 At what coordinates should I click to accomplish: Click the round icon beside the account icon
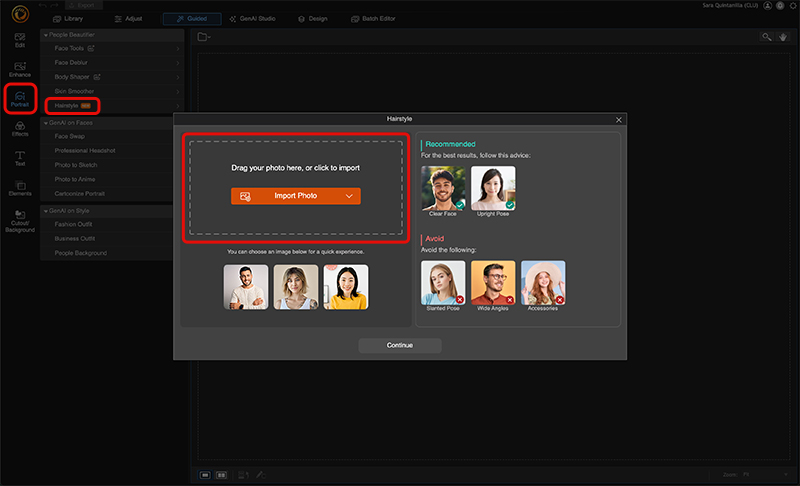780,6
